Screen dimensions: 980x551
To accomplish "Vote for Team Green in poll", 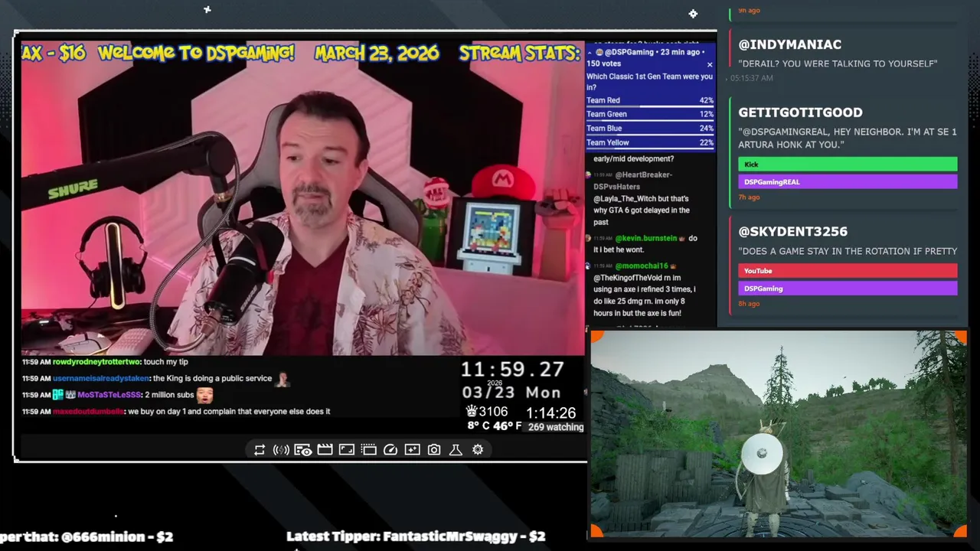I will point(650,114).
